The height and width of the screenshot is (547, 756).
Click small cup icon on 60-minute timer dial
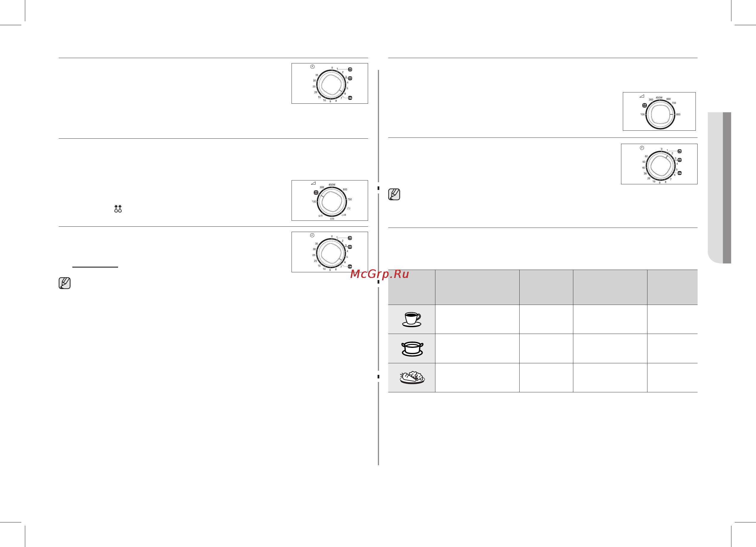click(679, 151)
